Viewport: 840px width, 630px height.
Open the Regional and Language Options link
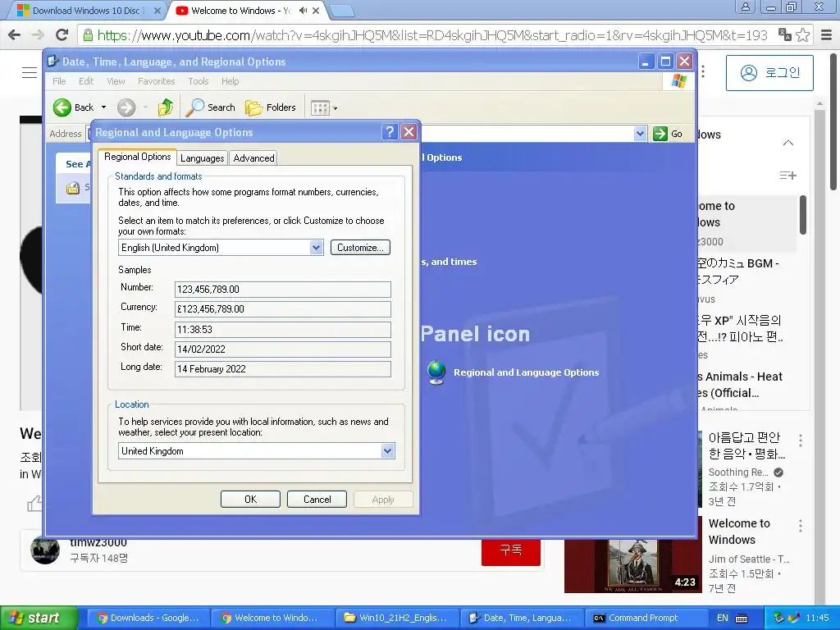[526, 372]
